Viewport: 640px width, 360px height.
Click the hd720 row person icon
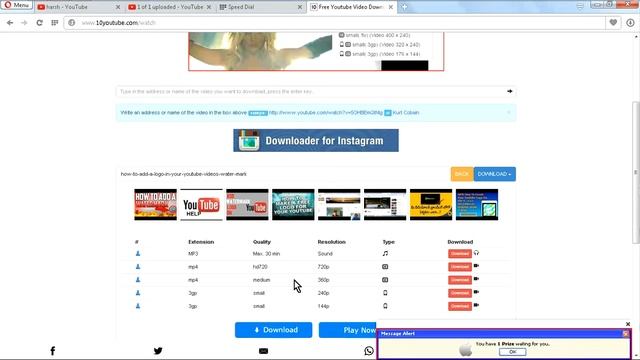(138, 267)
